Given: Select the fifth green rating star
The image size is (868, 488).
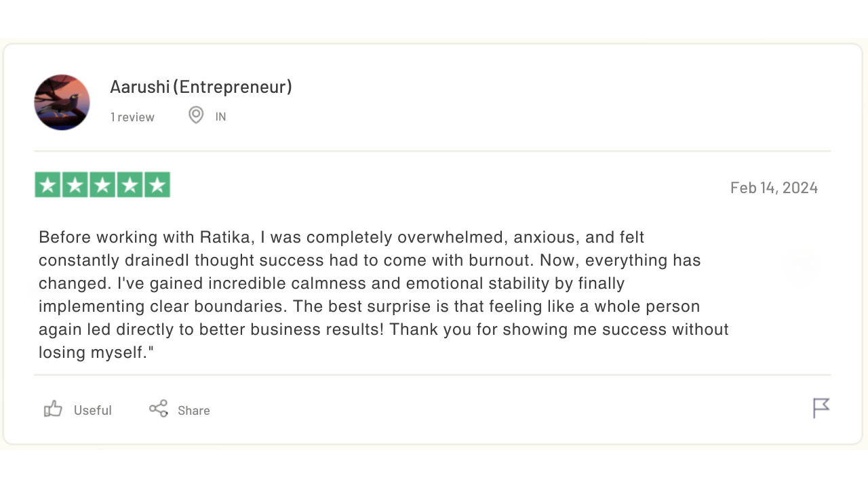Looking at the screenshot, I should (x=157, y=185).
